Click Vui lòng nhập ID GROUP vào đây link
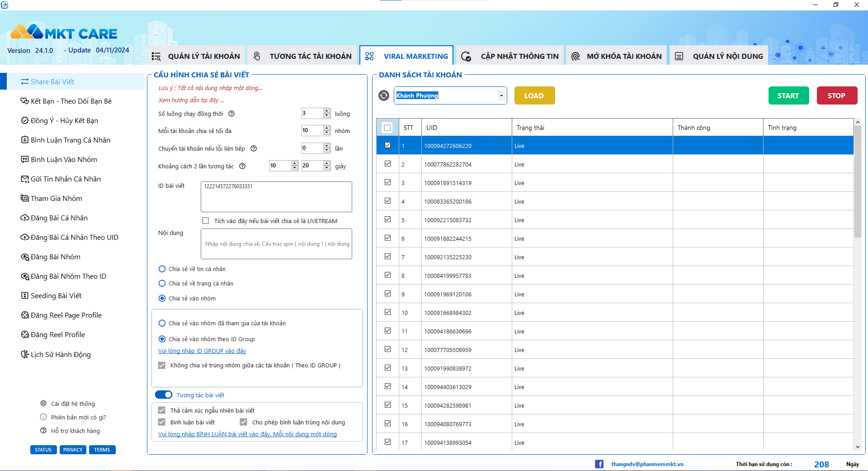The height and width of the screenshot is (471, 868). coord(202,351)
